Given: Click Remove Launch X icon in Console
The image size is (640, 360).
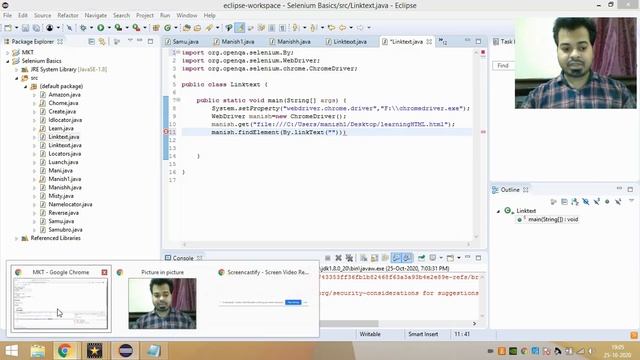Looking at the screenshot, I should pos(338,258).
